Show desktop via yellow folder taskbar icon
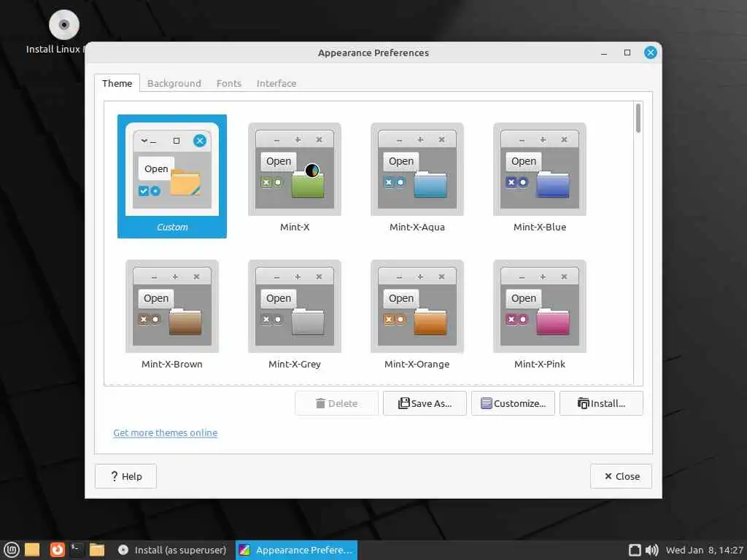The height and width of the screenshot is (560, 747). pos(32,550)
